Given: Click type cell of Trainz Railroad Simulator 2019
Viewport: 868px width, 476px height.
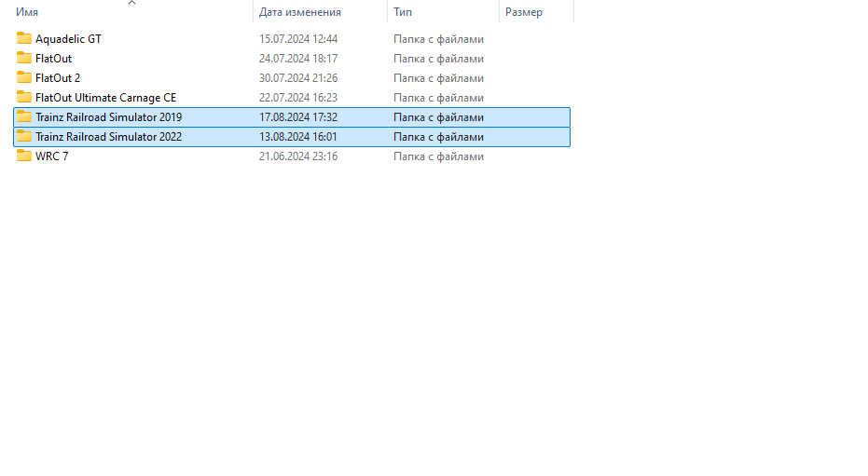Looking at the screenshot, I should coord(438,117).
